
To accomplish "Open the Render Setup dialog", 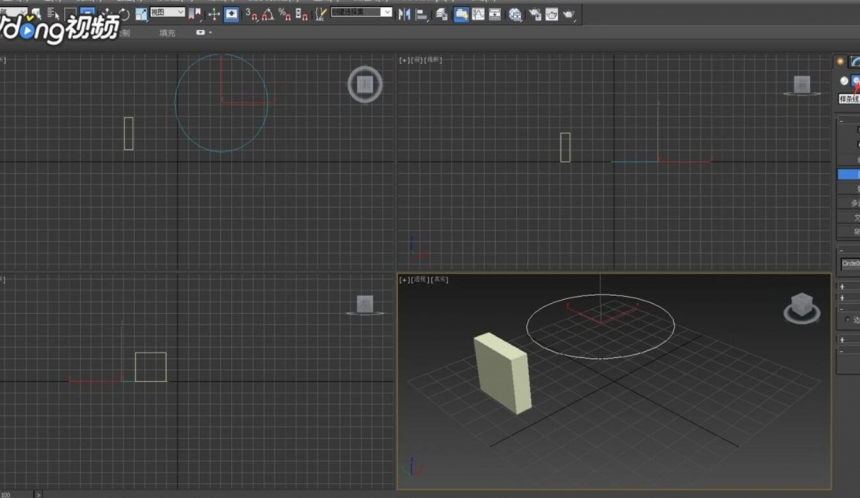I will pyautogui.click(x=535, y=15).
